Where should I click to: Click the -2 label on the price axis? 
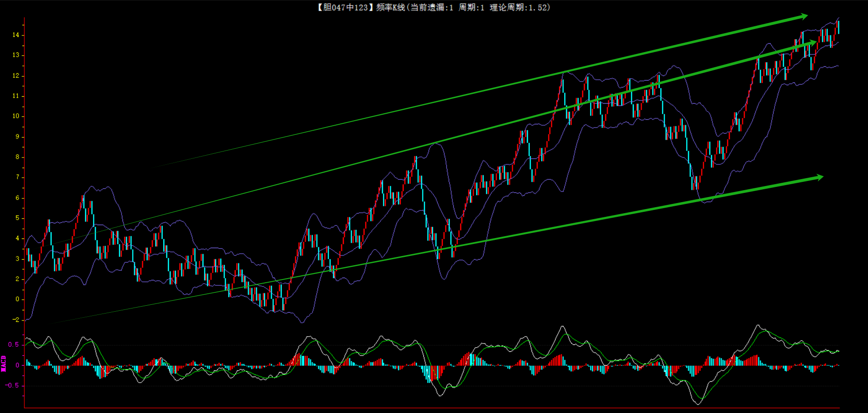click(16, 320)
